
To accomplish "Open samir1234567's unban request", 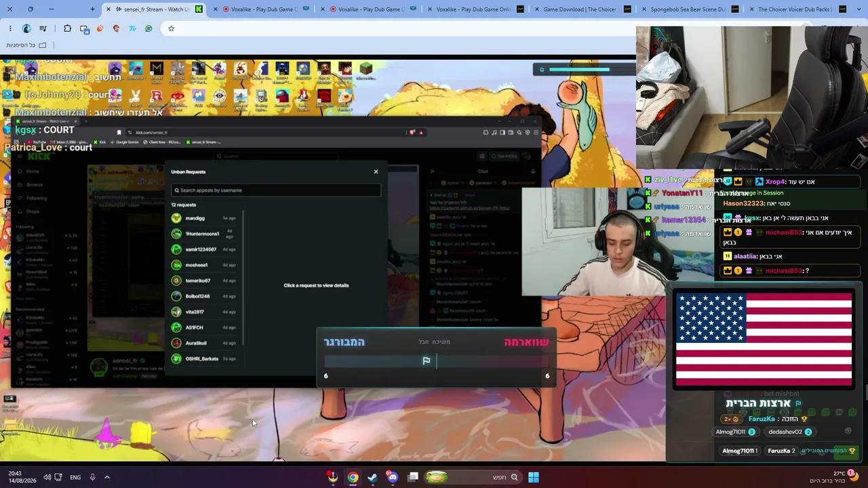I will point(204,249).
